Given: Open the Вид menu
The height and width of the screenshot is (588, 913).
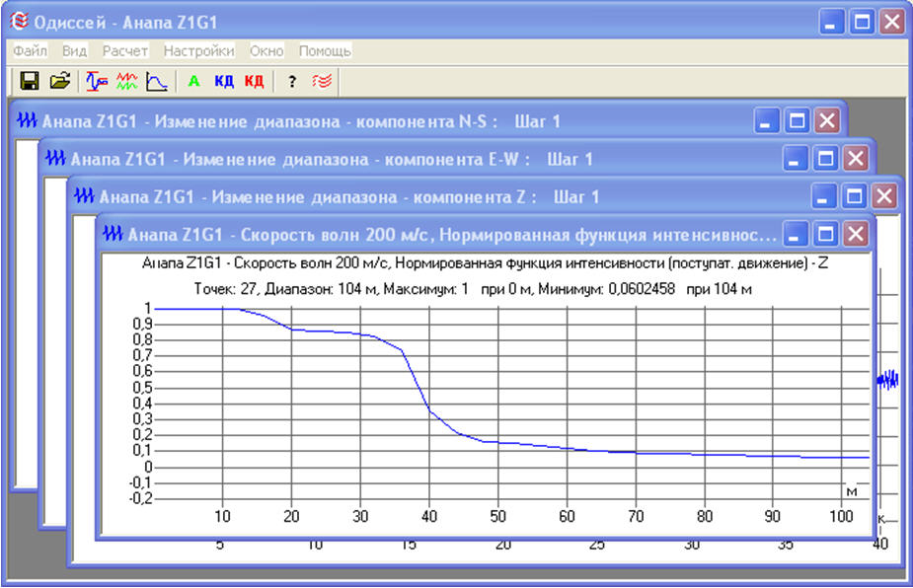Looking at the screenshot, I should (x=74, y=50).
